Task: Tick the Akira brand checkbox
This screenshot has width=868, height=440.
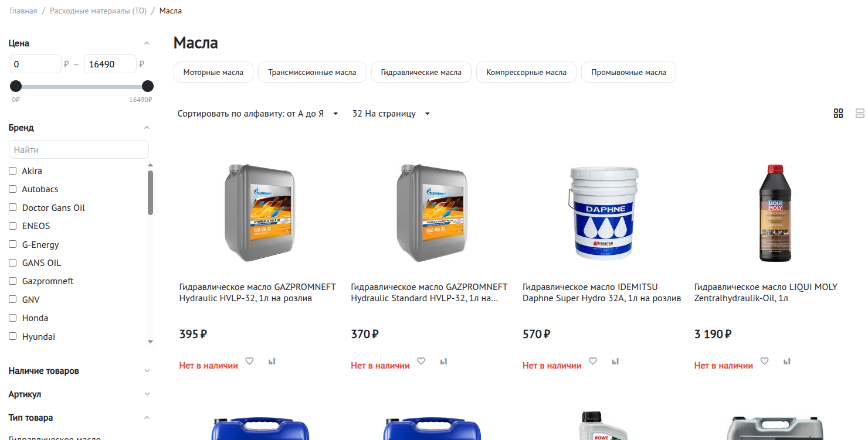Action: click(x=12, y=171)
